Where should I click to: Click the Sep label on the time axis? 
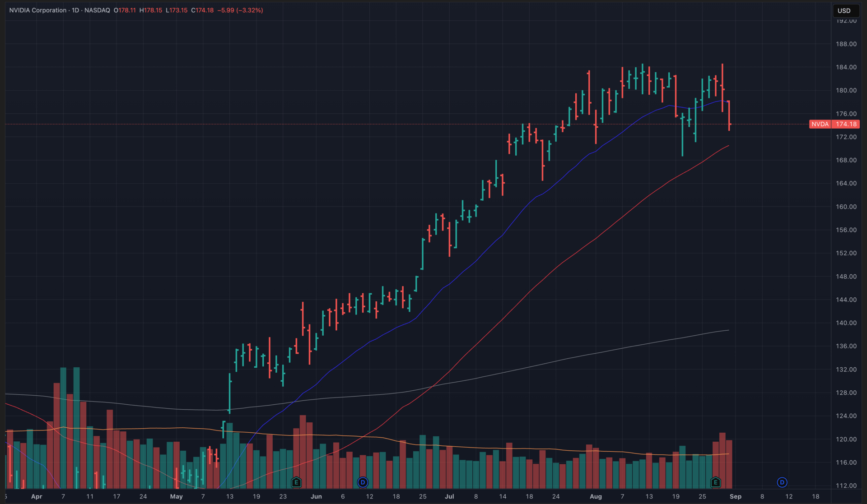point(735,496)
